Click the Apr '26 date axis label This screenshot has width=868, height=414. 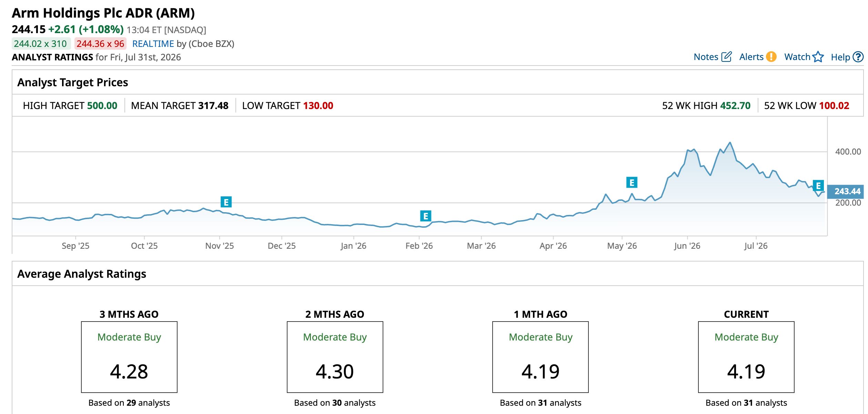coord(553,246)
